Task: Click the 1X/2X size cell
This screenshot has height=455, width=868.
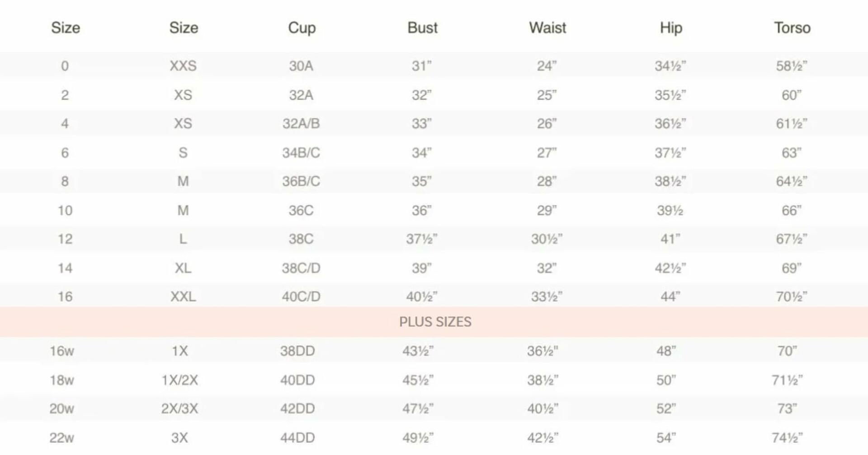Action: [x=180, y=380]
